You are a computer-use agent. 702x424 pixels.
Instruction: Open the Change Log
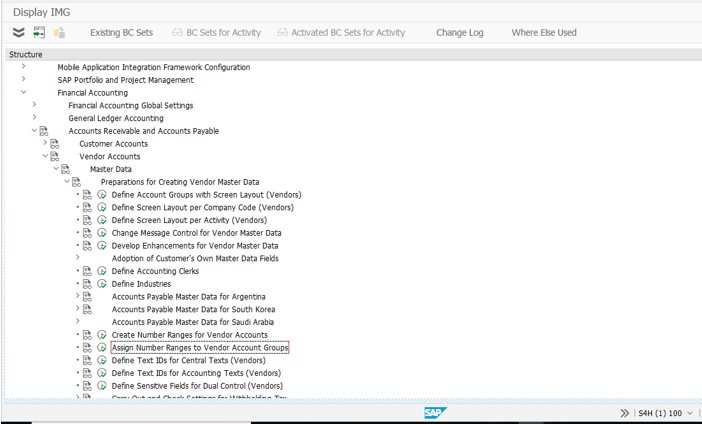click(x=460, y=33)
